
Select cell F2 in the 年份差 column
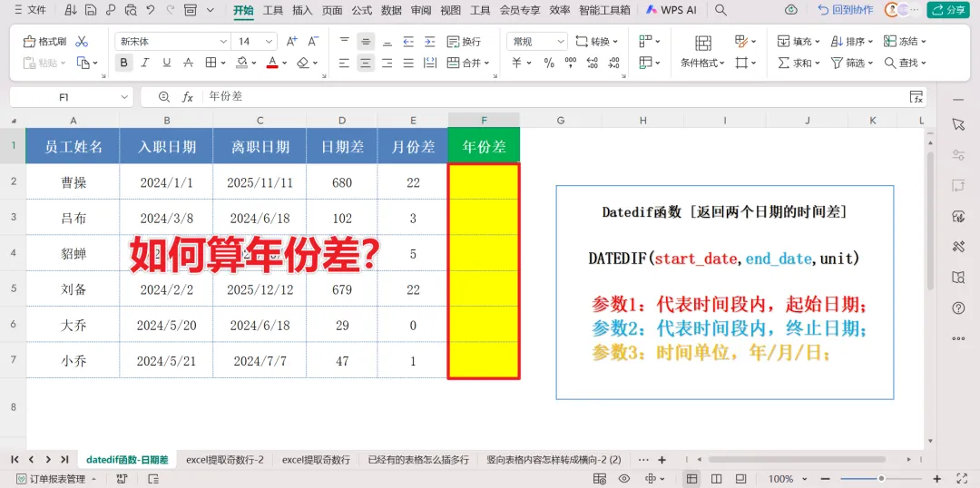(484, 181)
